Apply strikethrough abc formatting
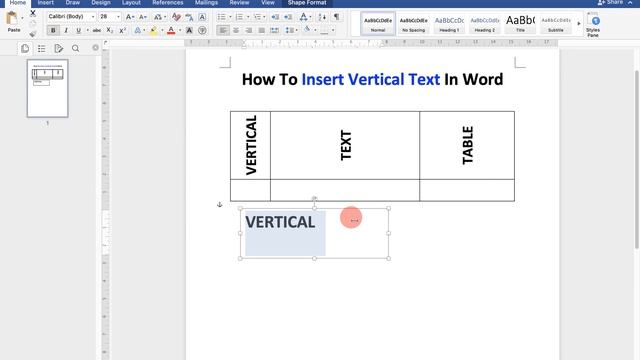The width and height of the screenshot is (640, 360). click(97, 30)
